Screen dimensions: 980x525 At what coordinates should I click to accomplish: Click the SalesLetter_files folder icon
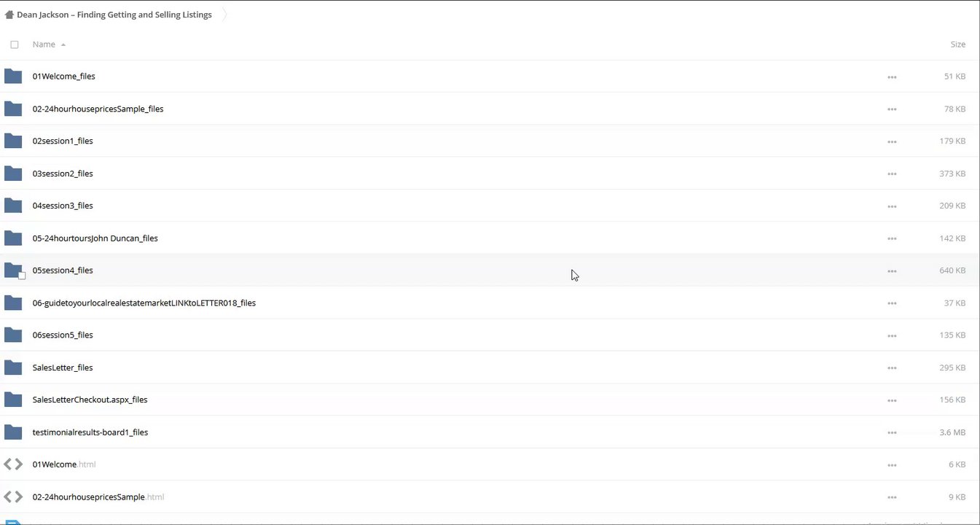tap(13, 367)
